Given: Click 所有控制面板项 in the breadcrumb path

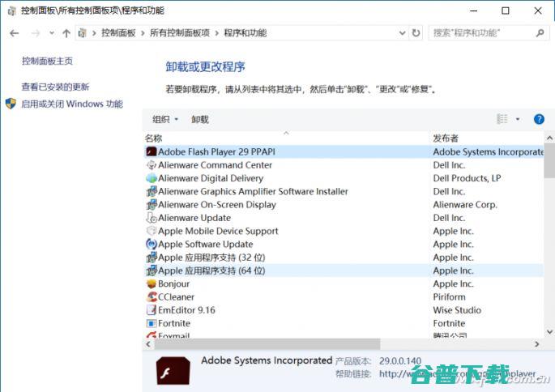Looking at the screenshot, I should [180, 33].
